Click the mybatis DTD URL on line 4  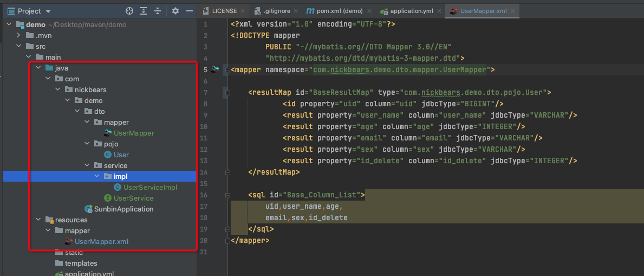[363, 59]
